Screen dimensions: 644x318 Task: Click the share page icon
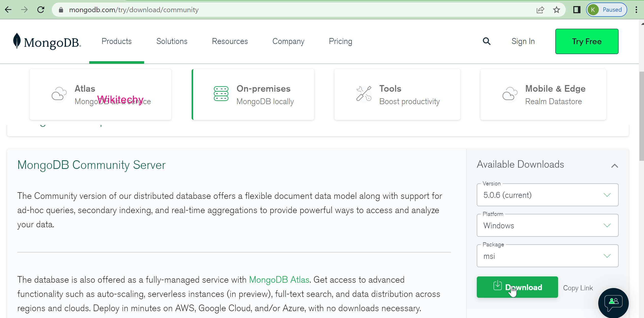[x=540, y=10]
